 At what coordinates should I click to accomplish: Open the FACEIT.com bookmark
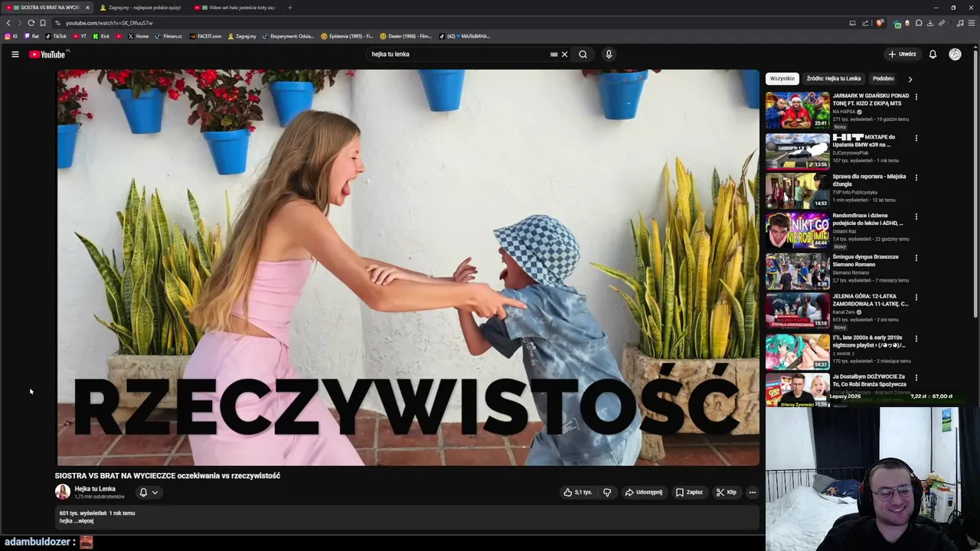pos(205,36)
